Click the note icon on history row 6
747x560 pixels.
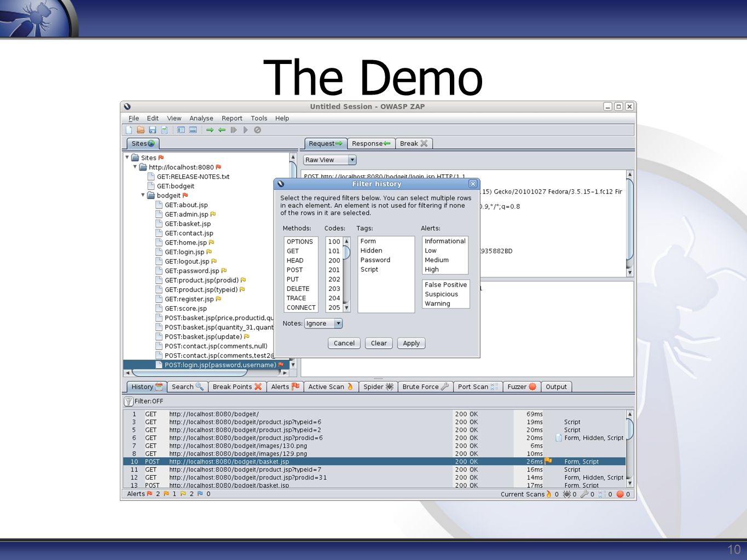click(559, 437)
